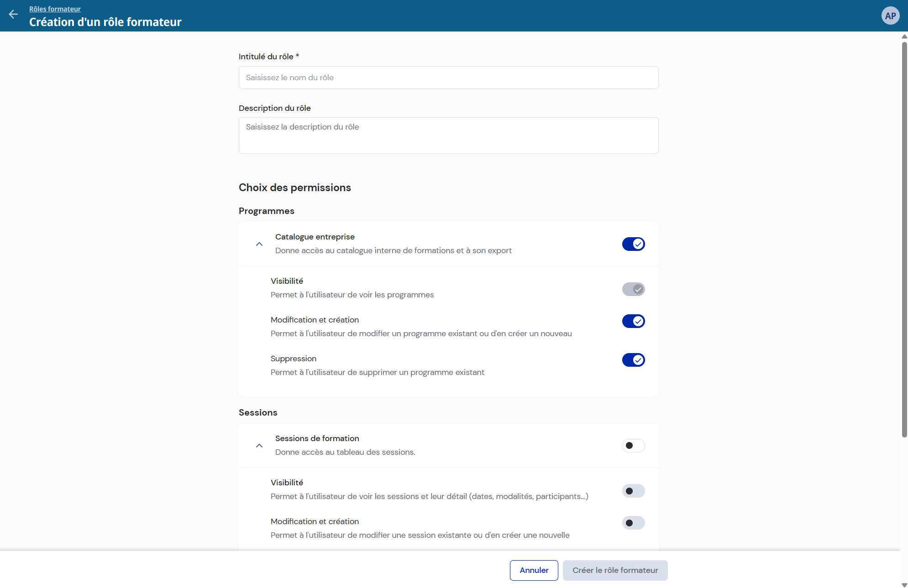Toggle programme Visibilité permission switch
Viewport: 908px width, 588px height.
point(633,289)
